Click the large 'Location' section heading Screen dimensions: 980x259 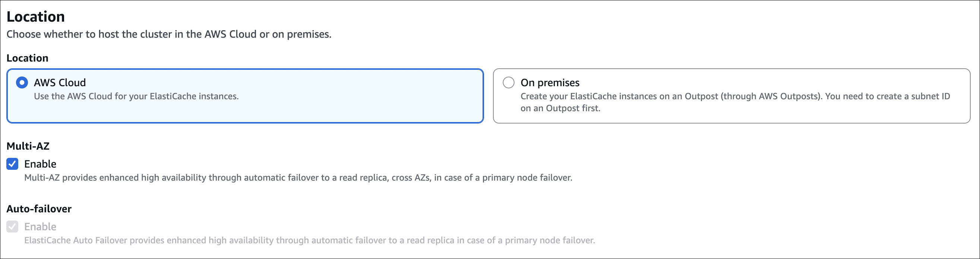[x=36, y=17]
